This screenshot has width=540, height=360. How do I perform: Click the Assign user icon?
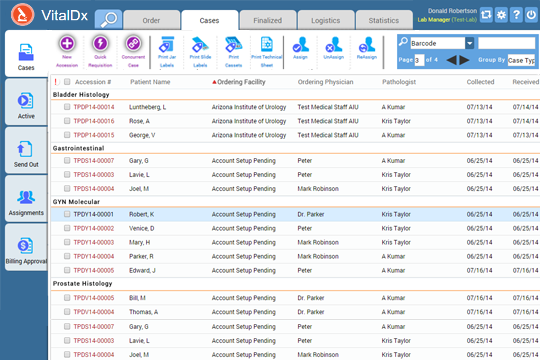(300, 44)
